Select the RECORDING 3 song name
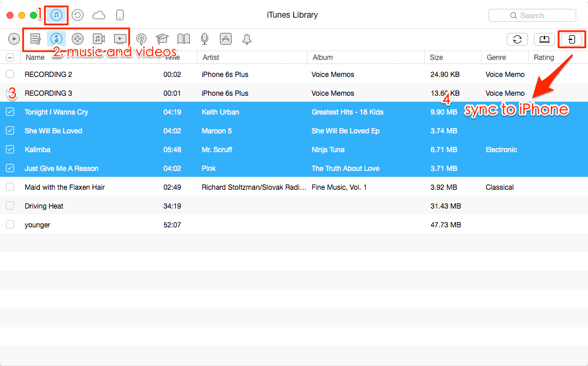Image resolution: width=588 pixels, height=366 pixels. tap(48, 93)
